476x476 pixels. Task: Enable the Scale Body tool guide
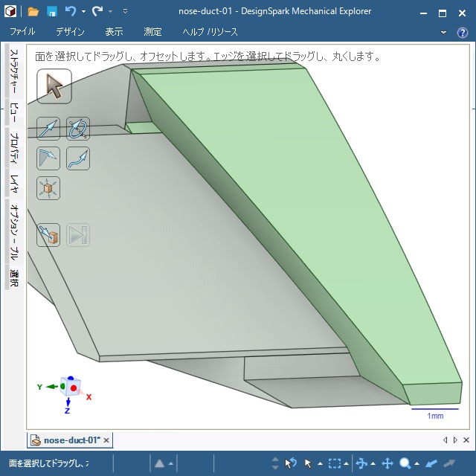pyautogui.click(x=48, y=188)
